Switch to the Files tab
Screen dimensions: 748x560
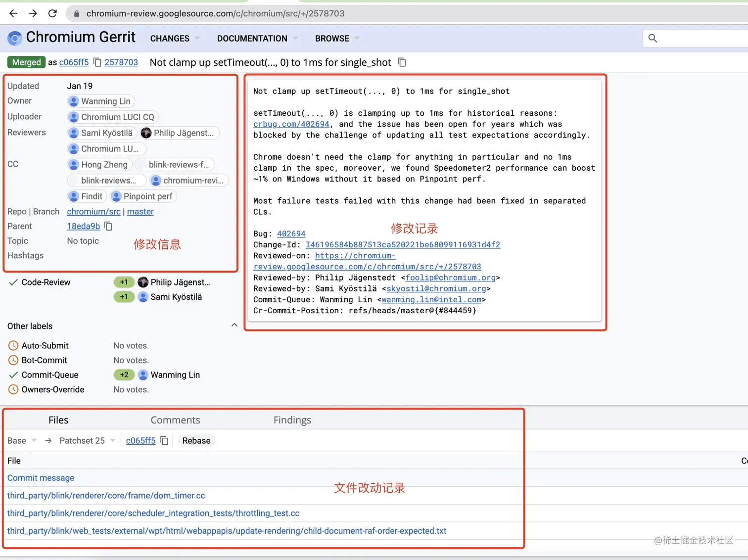click(x=58, y=420)
